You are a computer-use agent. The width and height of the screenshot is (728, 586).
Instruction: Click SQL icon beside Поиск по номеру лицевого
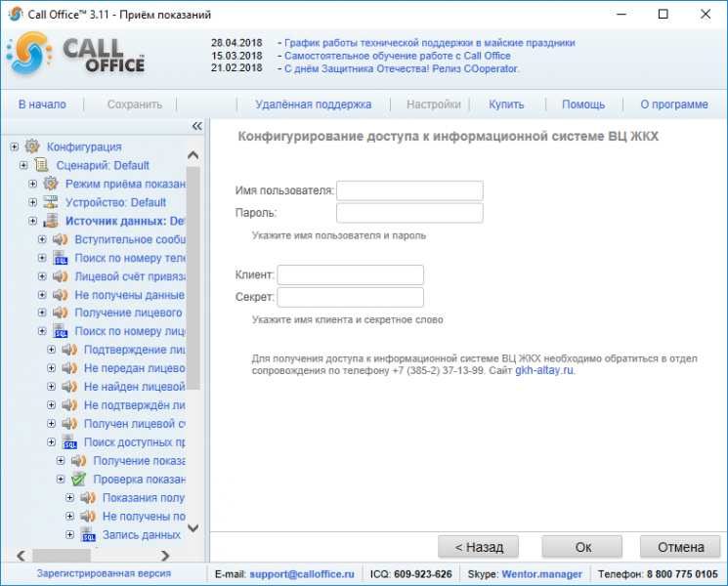[x=60, y=331]
